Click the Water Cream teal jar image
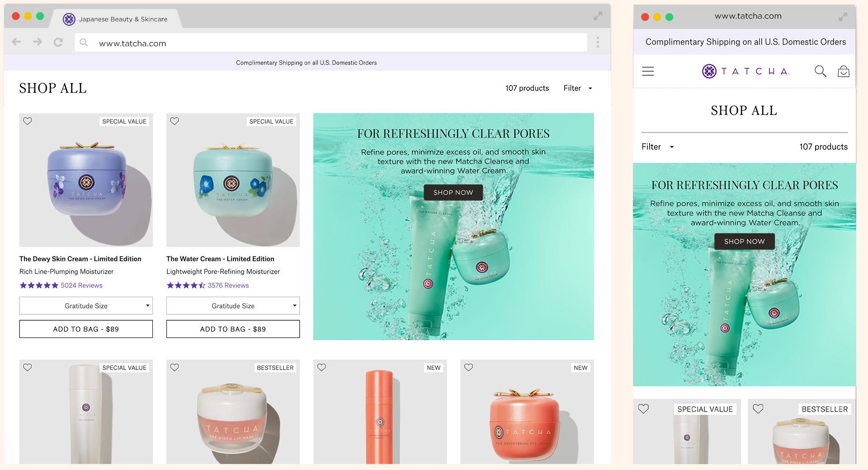The height and width of the screenshot is (470, 868). coord(233,180)
